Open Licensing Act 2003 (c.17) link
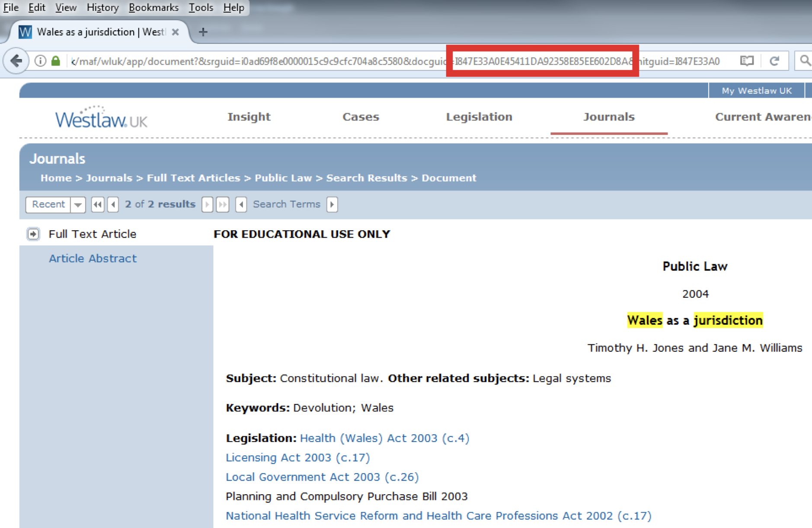 point(297,458)
